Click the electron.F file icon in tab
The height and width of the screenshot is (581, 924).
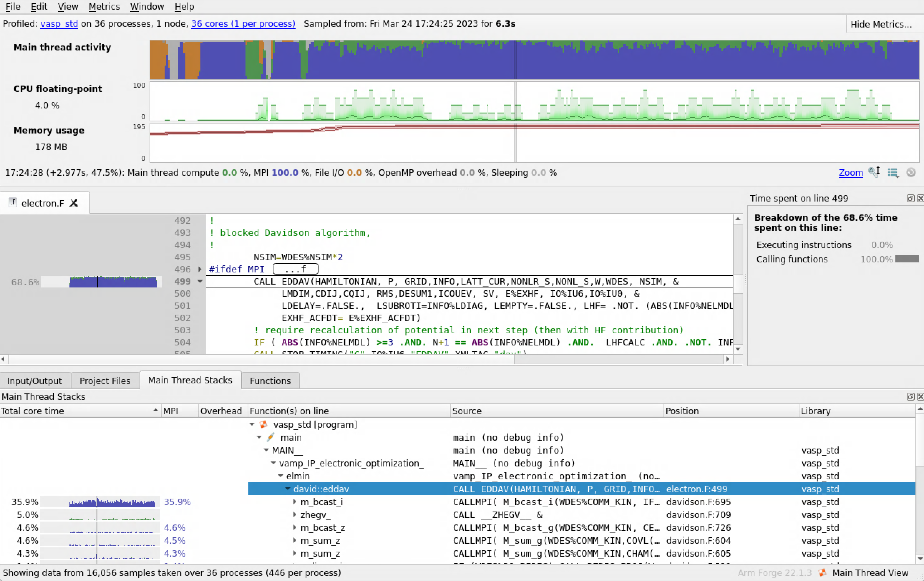point(13,203)
